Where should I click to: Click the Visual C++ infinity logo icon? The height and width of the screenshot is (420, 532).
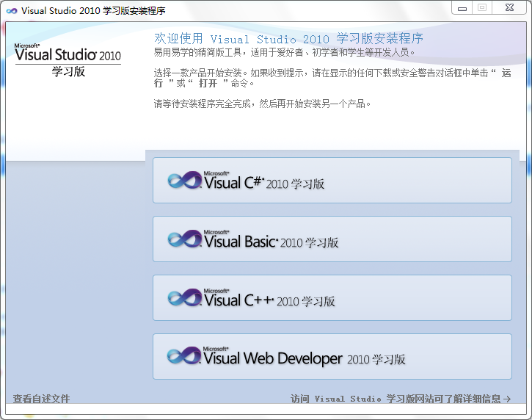click(x=185, y=297)
